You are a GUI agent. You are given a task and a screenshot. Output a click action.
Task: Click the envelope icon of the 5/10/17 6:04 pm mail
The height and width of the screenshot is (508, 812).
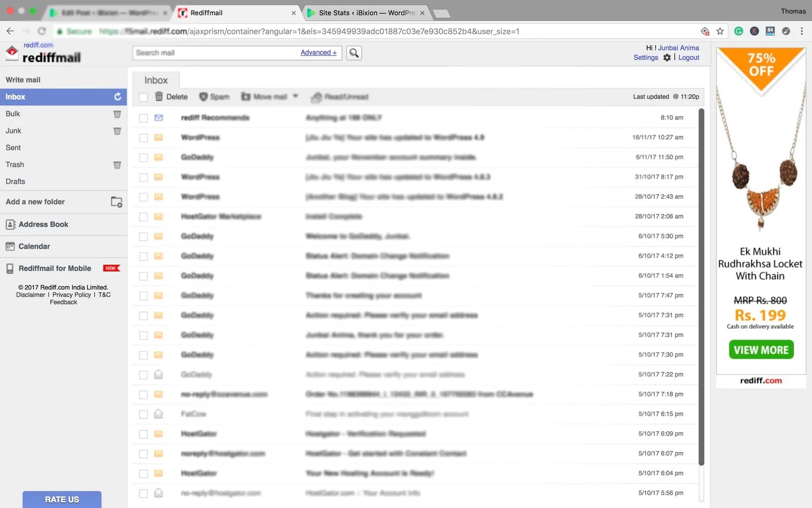coord(158,473)
